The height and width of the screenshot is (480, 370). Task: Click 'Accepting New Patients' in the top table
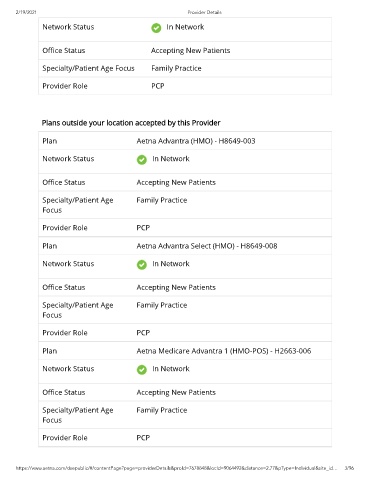point(190,51)
